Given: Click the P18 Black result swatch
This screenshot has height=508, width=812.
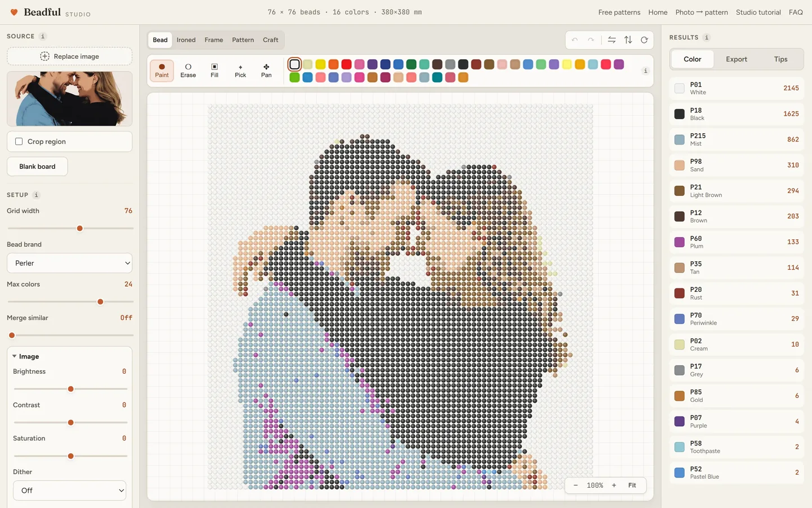Looking at the screenshot, I should [x=679, y=114].
